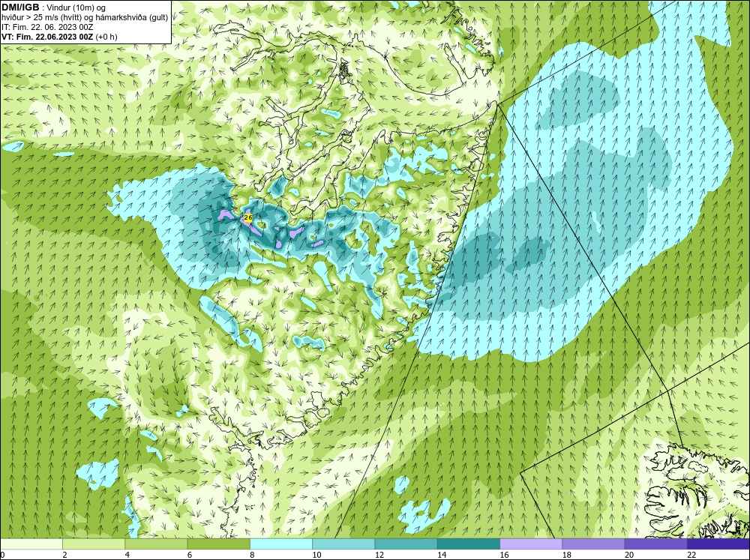This screenshot has width=750, height=560.
Task: Click the turquoise 10–12 m/s legend swatch
Action: [x=343, y=544]
